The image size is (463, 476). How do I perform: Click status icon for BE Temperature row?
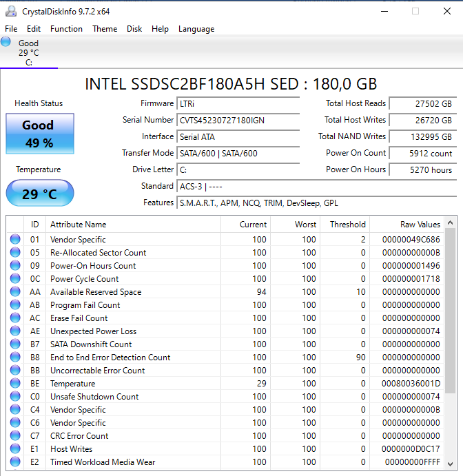[15, 383]
